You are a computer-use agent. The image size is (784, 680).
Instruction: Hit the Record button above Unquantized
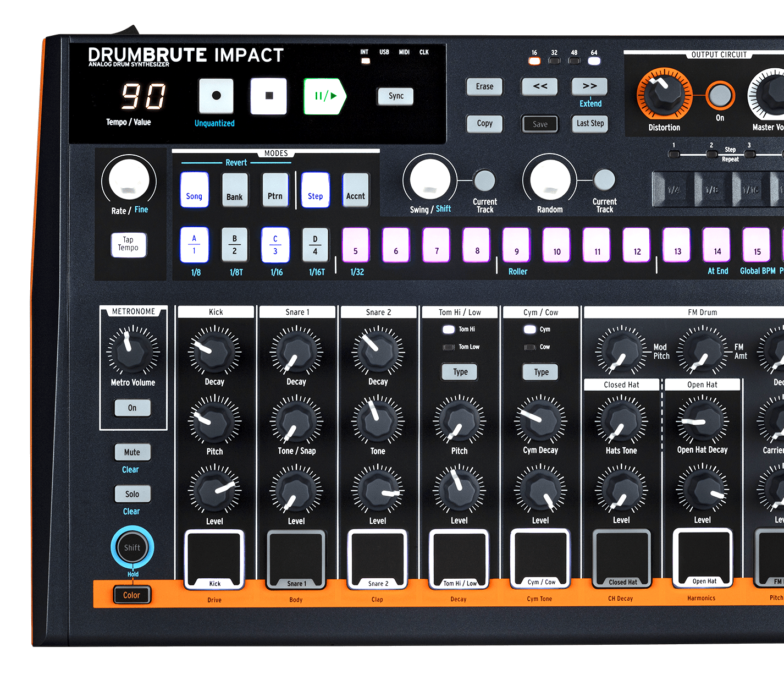point(216,96)
